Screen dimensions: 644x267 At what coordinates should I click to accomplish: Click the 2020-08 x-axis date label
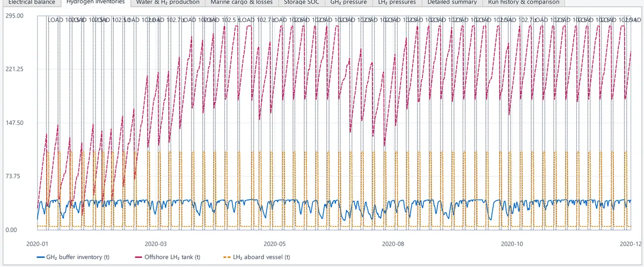393,244
